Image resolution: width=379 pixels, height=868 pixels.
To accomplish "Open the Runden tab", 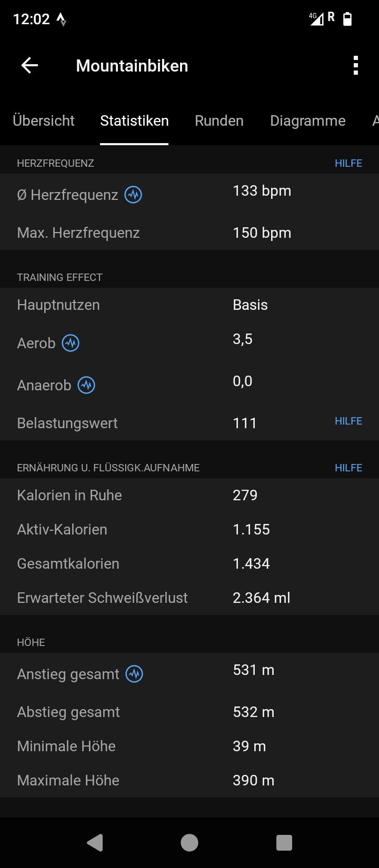I will [219, 121].
